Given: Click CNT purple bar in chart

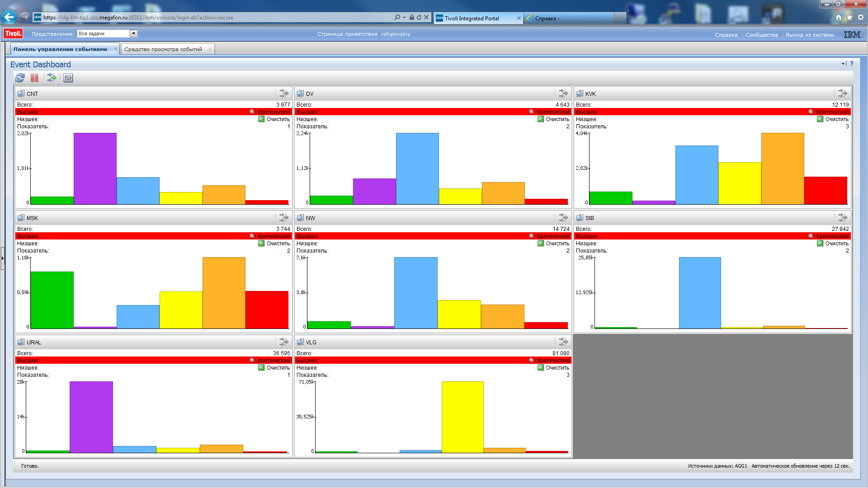Looking at the screenshot, I should (95, 169).
